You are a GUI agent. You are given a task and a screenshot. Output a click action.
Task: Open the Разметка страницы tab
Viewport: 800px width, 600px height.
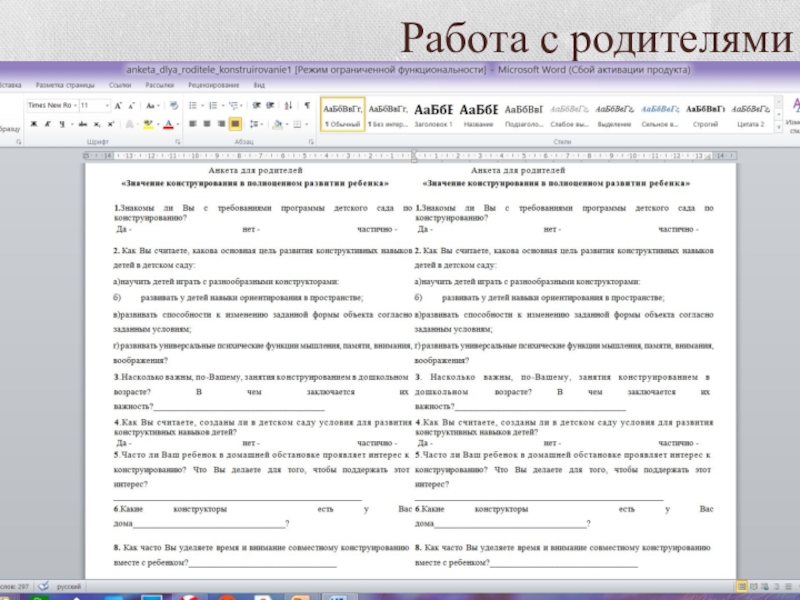[x=63, y=85]
